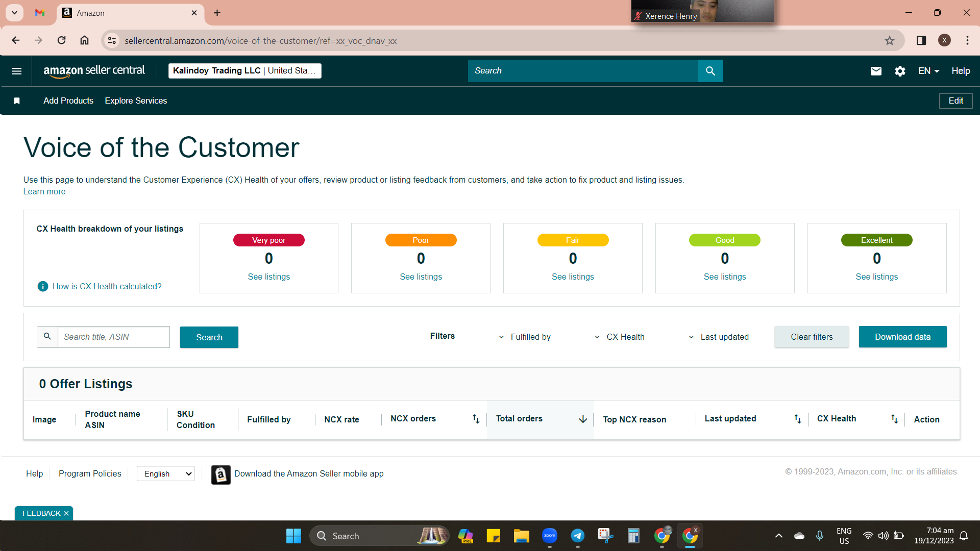
Task: See listings under Excellent
Action: [x=877, y=277]
